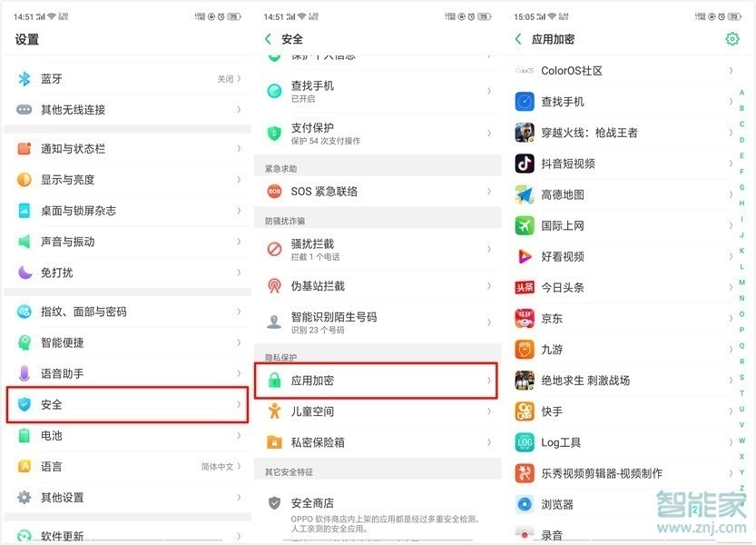
Task: Tap the back arrow on 安全 page
Action: pyautogui.click(x=266, y=39)
